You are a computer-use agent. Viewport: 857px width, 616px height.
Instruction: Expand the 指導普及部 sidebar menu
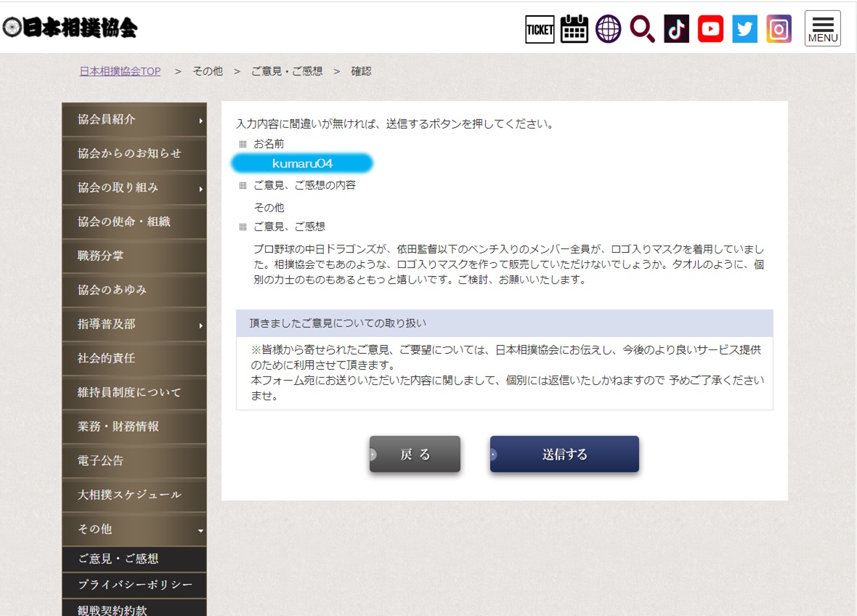[134, 324]
